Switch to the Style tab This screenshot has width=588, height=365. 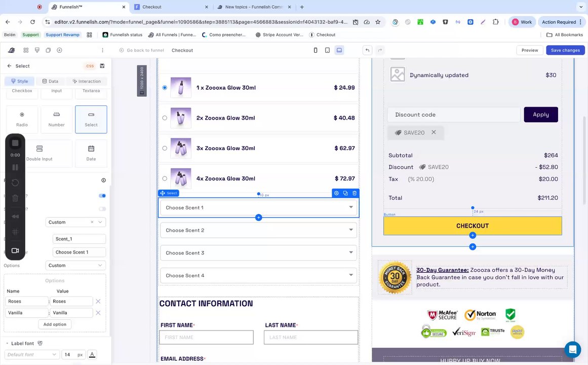point(20,81)
